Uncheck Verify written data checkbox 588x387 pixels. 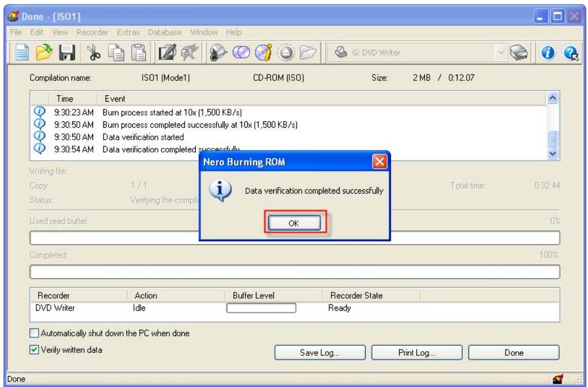coord(34,349)
